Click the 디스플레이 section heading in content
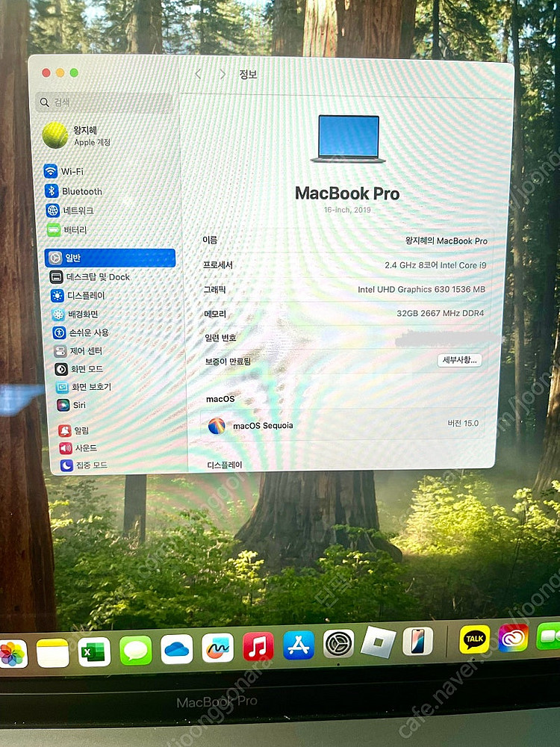 click(224, 465)
